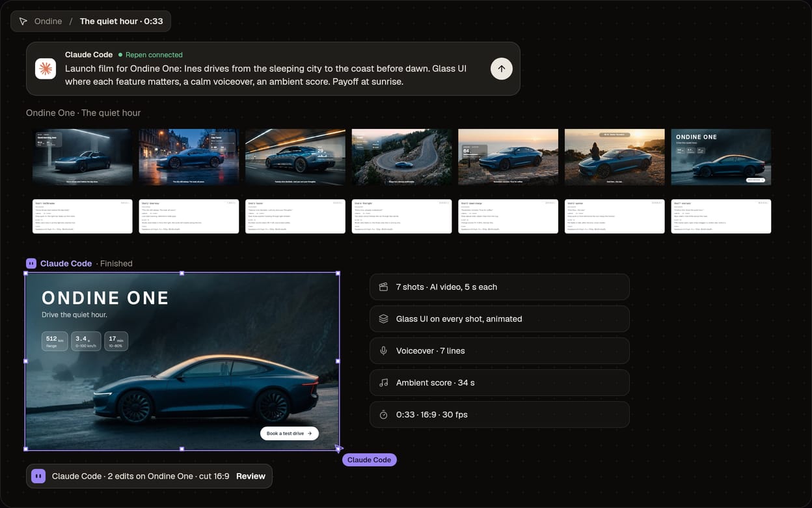812x508 pixels.
Task: Click the pause icon in the bottom edits bar
Action: pyautogui.click(x=38, y=476)
